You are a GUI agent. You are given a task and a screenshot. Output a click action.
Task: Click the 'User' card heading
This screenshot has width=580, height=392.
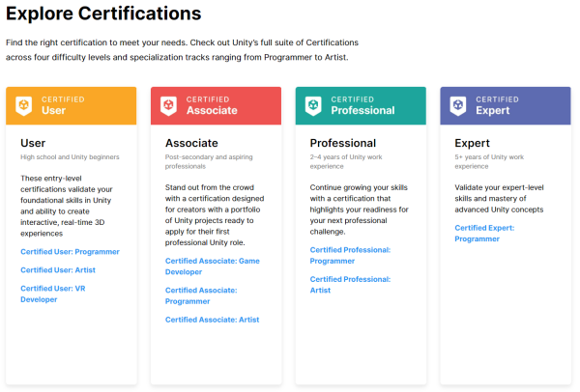[33, 143]
